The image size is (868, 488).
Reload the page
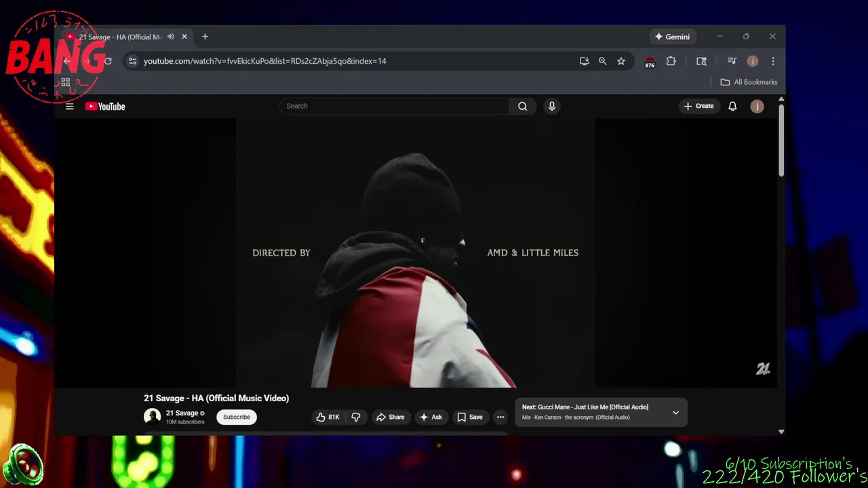coord(108,61)
